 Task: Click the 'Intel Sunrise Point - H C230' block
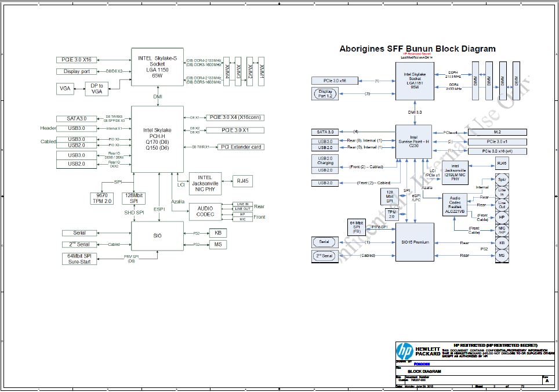point(413,142)
